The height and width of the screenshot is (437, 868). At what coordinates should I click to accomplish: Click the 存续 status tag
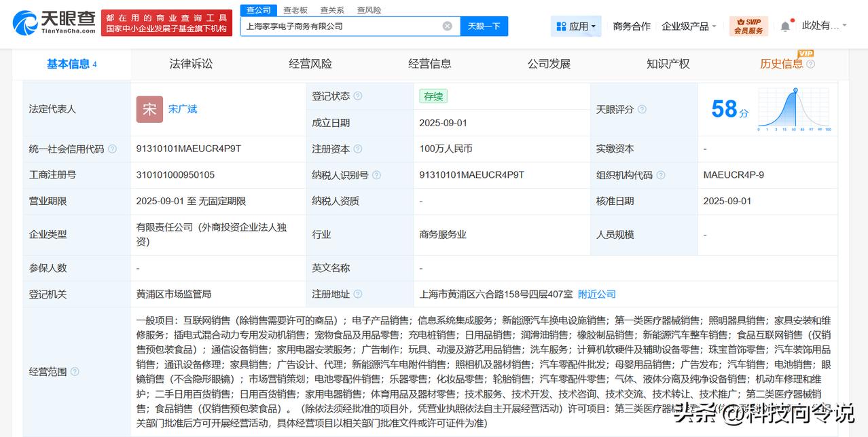tap(433, 96)
